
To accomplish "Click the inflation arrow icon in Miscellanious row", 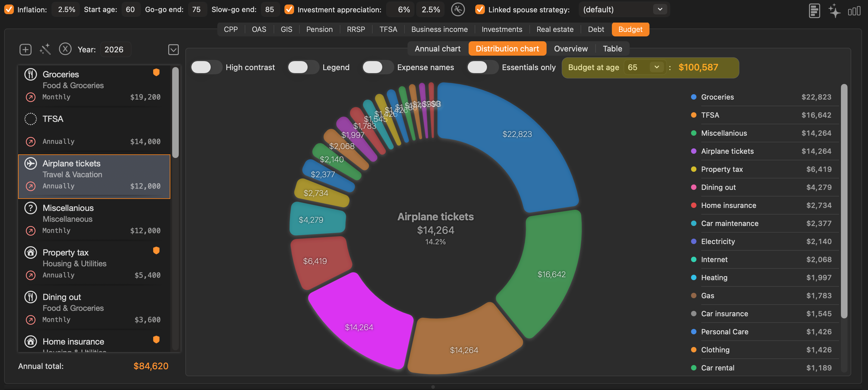I will [31, 231].
